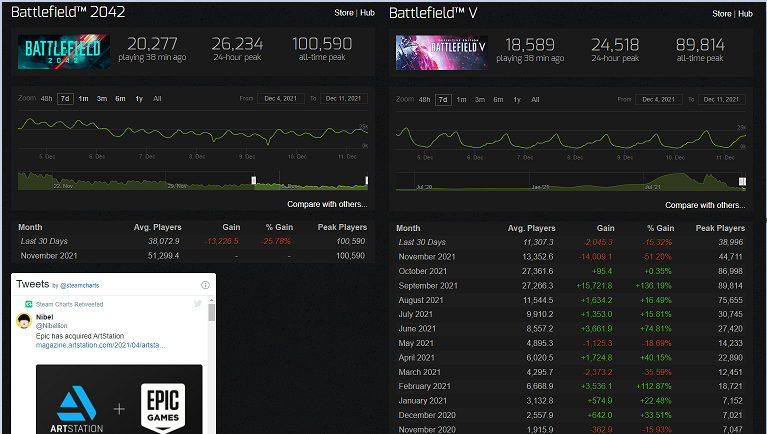
Task: Click the Battlefield 2042 banner image
Action: tap(64, 51)
